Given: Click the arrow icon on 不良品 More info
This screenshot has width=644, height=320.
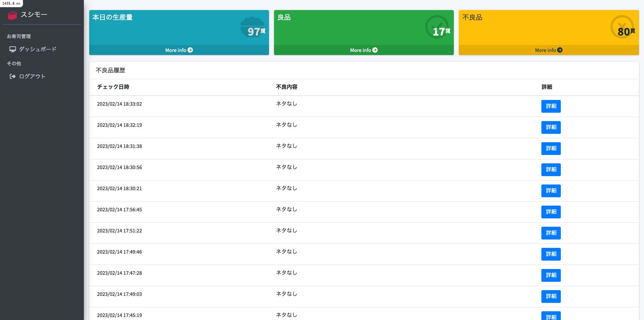Looking at the screenshot, I should [560, 50].
